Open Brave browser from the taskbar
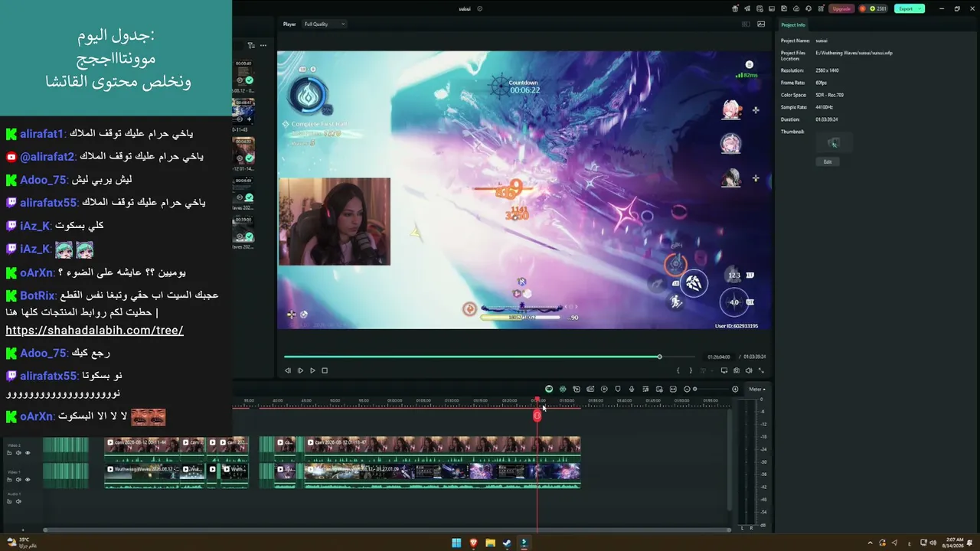The height and width of the screenshot is (551, 980). coord(473,543)
